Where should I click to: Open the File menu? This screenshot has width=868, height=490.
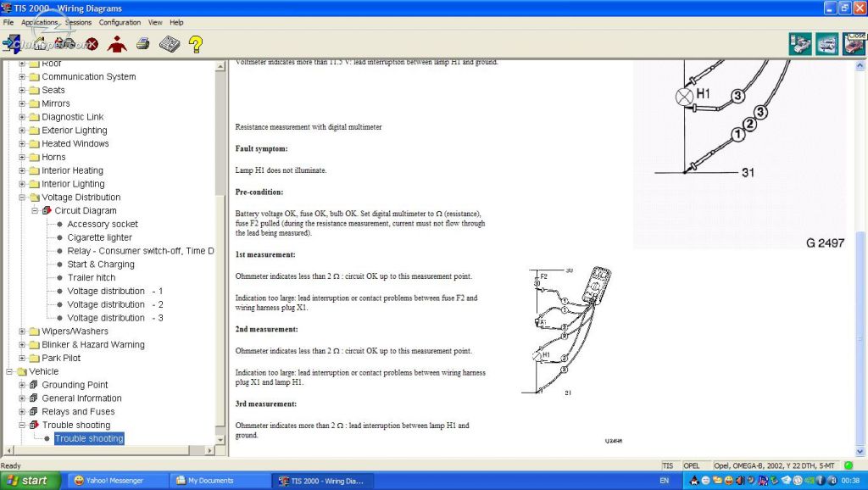(x=8, y=22)
